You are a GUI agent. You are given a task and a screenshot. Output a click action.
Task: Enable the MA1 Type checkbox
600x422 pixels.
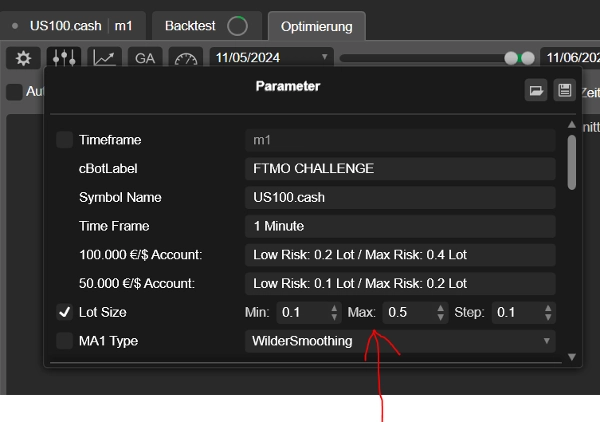tap(64, 341)
